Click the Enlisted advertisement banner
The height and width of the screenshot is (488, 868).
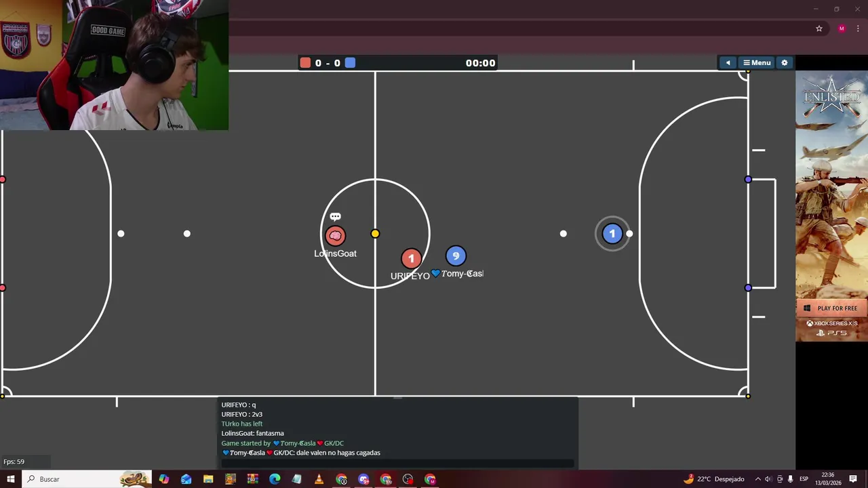pyautogui.click(x=831, y=206)
